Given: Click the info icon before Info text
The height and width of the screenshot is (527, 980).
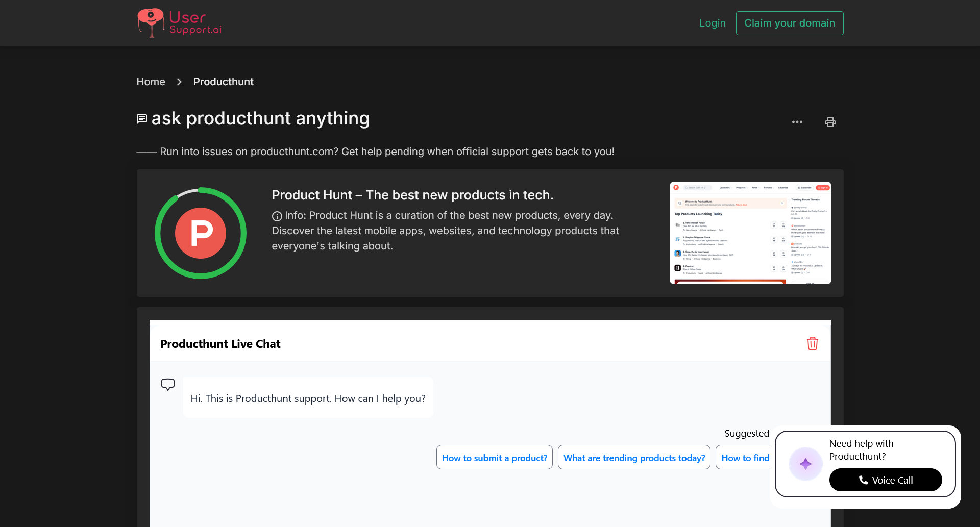Looking at the screenshot, I should pos(277,216).
